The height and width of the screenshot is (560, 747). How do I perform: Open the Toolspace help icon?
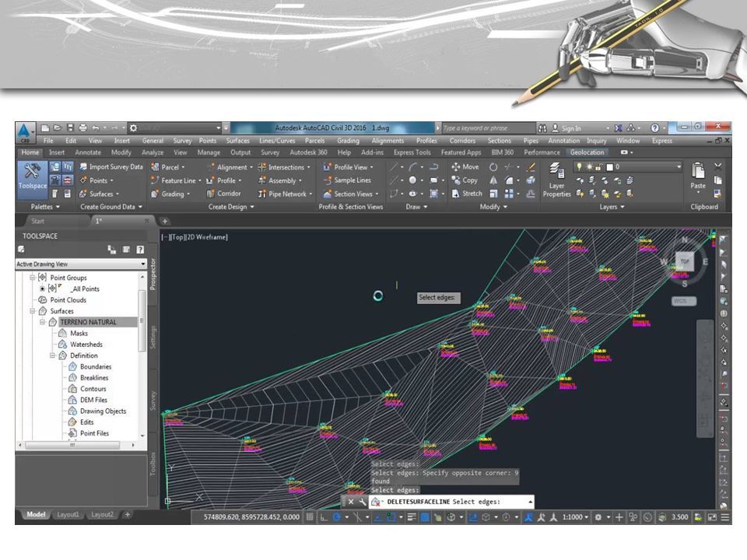140,250
